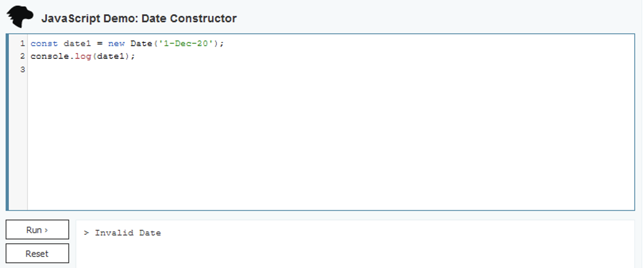
Task: Click line number 2 in the gutter
Action: click(x=22, y=56)
